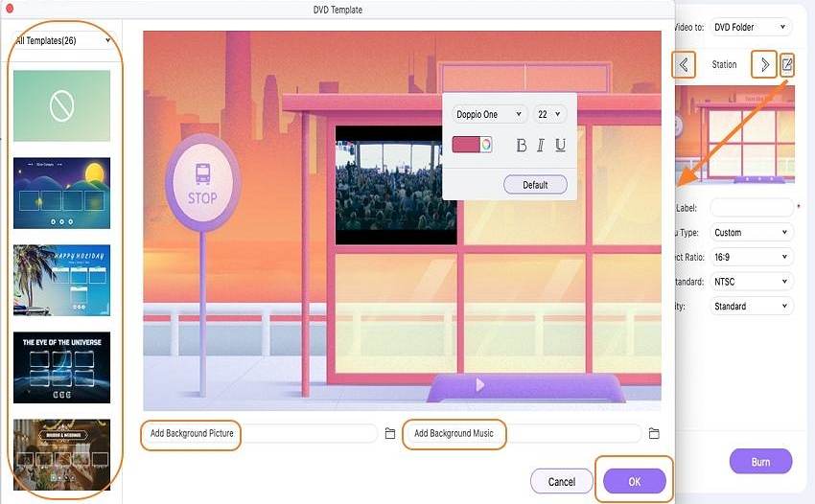Go to previous template with left arrow

pyautogui.click(x=684, y=65)
